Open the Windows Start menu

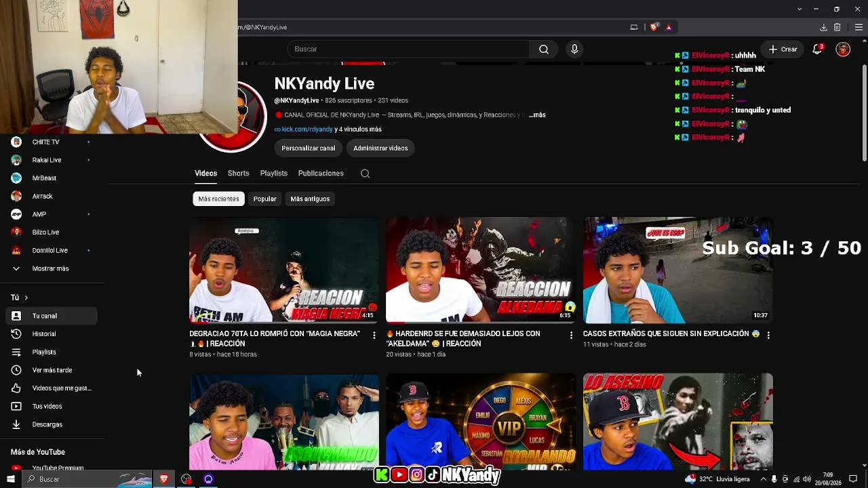coord(11,479)
